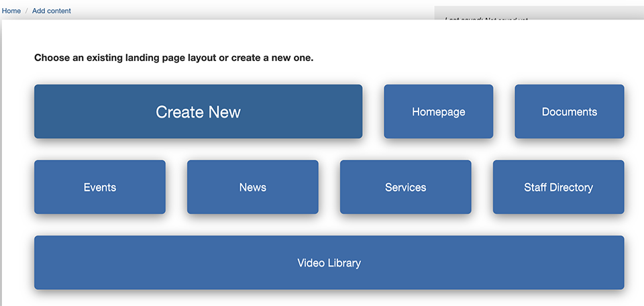The width and height of the screenshot is (644, 306).
Task: Choose the Homepage landing page layout
Action: click(438, 111)
